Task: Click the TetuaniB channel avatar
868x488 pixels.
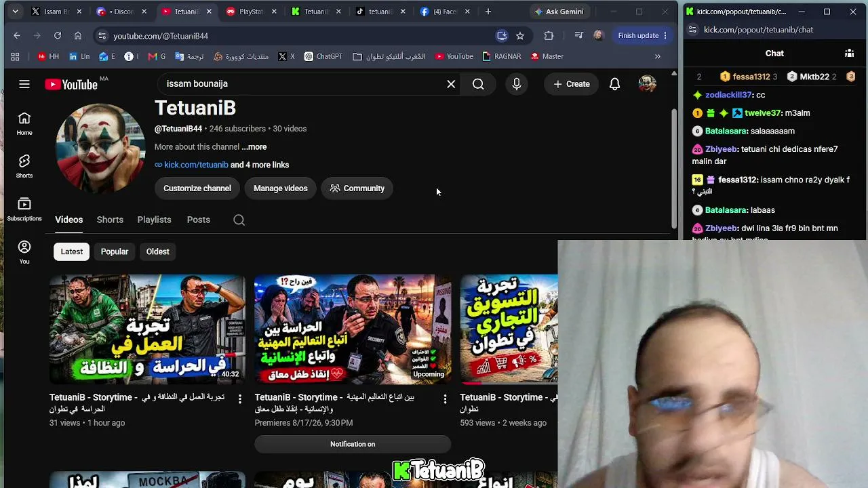Action: (x=100, y=148)
